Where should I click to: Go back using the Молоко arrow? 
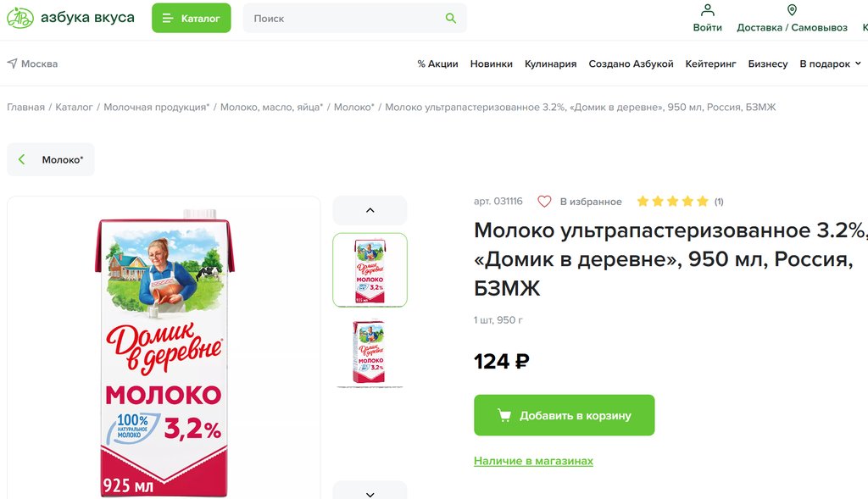coord(22,159)
